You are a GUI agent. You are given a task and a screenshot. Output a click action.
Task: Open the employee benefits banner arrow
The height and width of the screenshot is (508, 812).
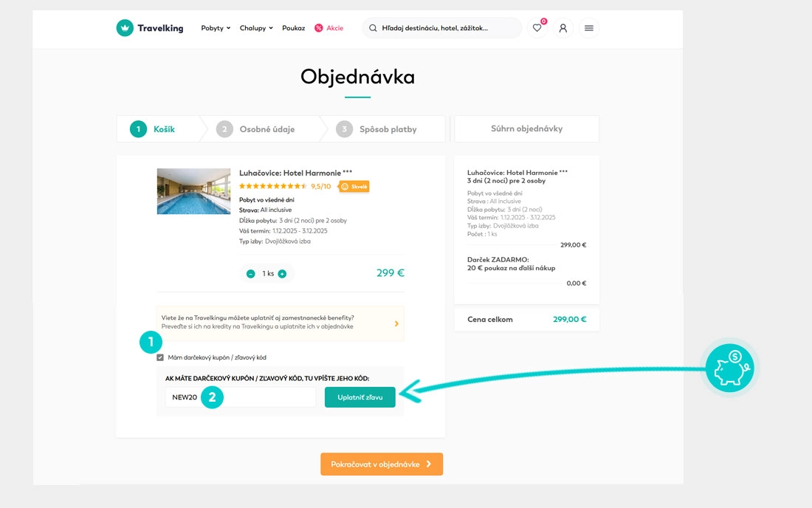[x=396, y=323]
